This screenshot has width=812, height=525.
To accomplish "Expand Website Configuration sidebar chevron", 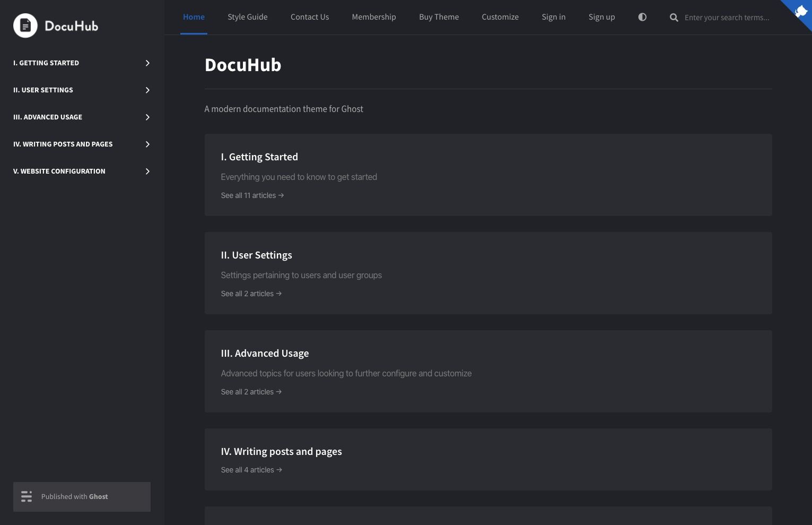I will click(x=147, y=171).
